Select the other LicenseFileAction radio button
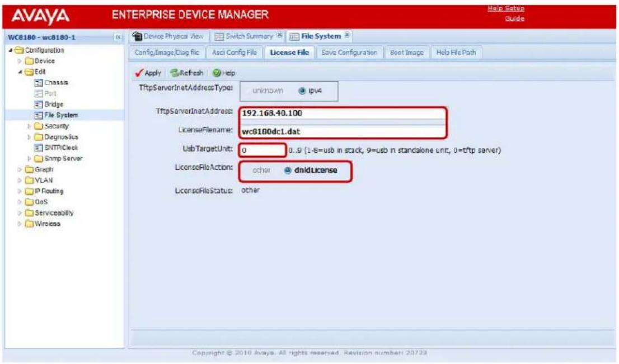This screenshot has width=619, height=364. [247, 171]
